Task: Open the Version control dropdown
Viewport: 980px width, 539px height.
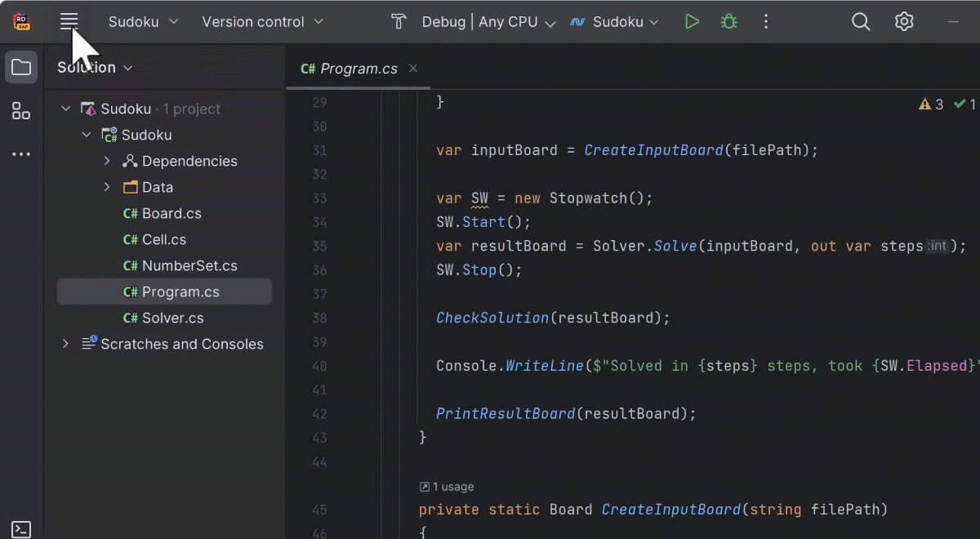Action: [263, 22]
